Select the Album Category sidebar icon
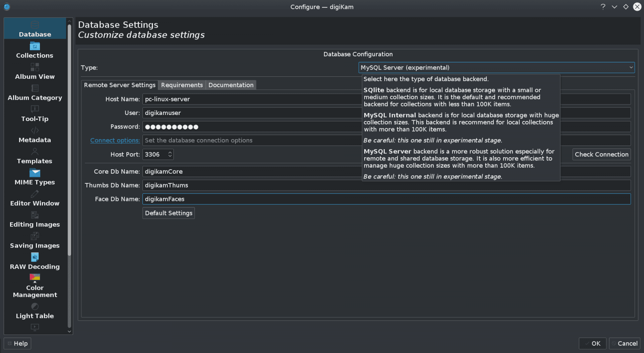Screen dimensions: 644x353 (x=35, y=88)
